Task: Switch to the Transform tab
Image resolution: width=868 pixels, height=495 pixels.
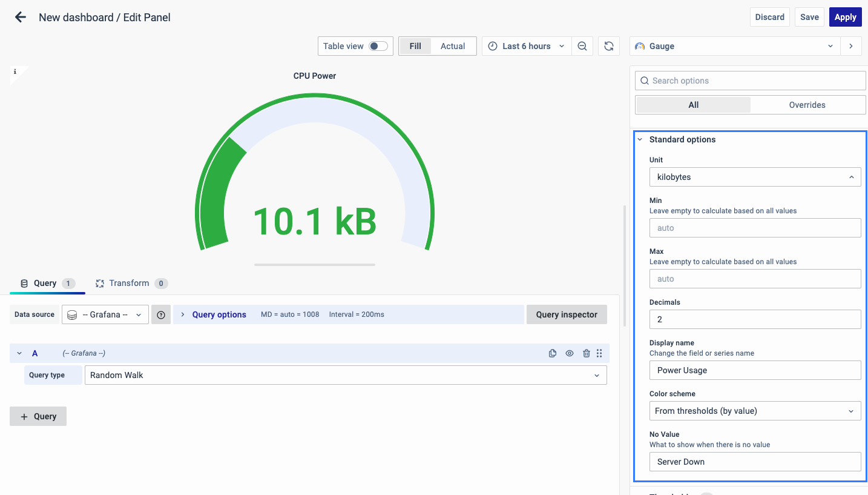Action: [130, 283]
